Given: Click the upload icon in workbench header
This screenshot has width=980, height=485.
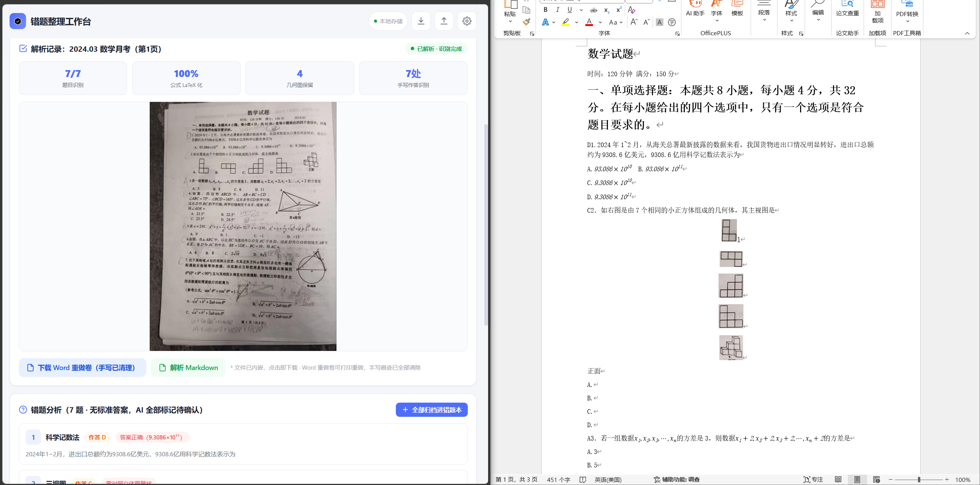Looking at the screenshot, I should (x=444, y=21).
